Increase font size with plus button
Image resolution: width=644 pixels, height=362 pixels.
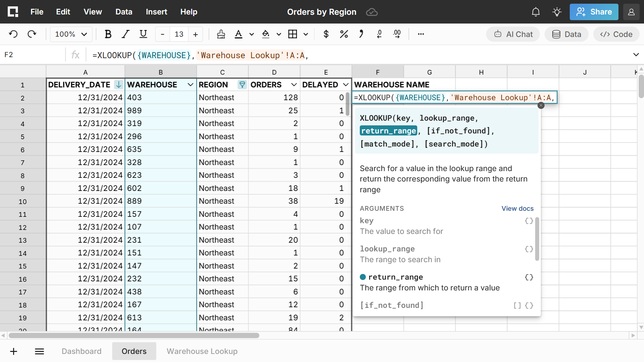[x=196, y=34]
